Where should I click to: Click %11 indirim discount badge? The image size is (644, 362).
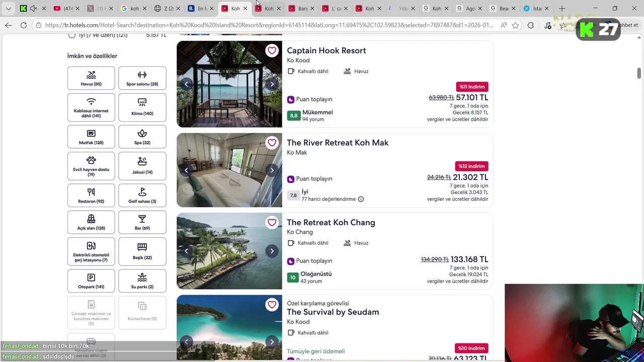click(x=472, y=87)
